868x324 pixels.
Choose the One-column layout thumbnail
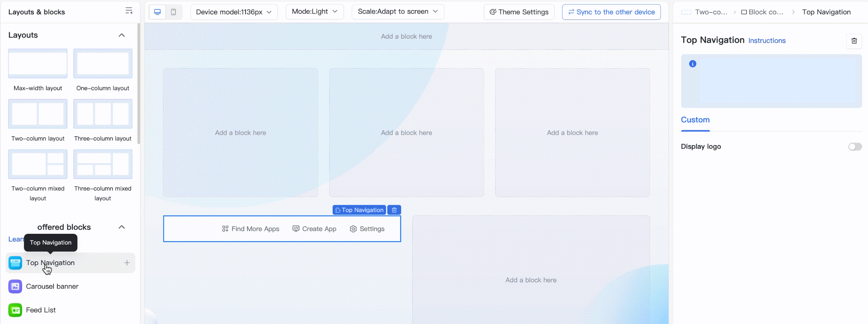pos(103,63)
